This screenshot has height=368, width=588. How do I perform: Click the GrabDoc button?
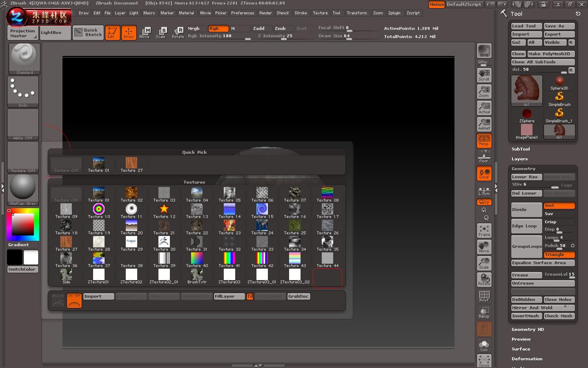coord(298,296)
